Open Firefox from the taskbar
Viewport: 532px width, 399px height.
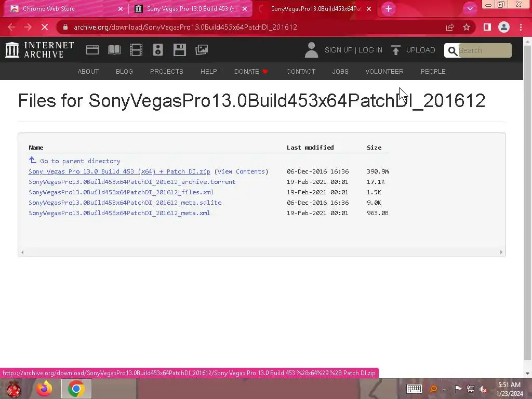click(x=45, y=389)
